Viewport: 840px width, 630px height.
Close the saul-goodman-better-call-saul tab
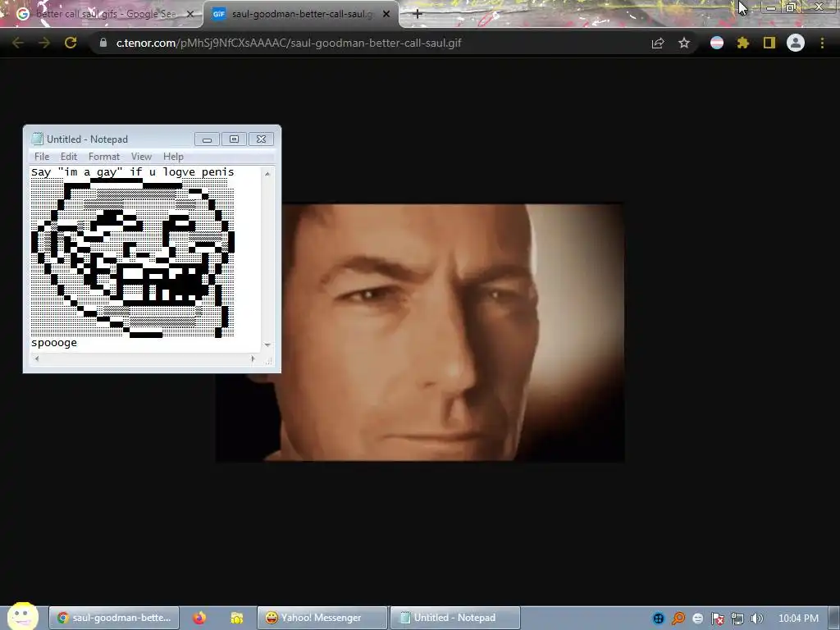pyautogui.click(x=386, y=14)
